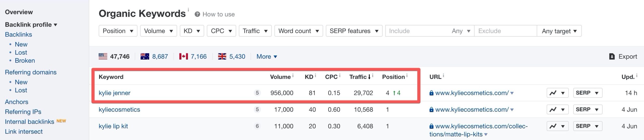Click the URL column header
This screenshot has height=140, width=644.
[435, 77]
